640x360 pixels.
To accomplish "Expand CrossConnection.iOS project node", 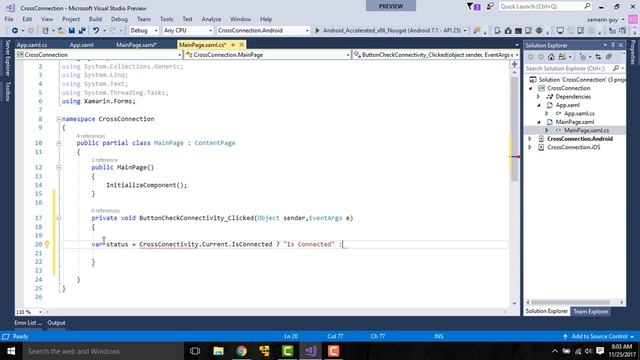I will point(530,147).
